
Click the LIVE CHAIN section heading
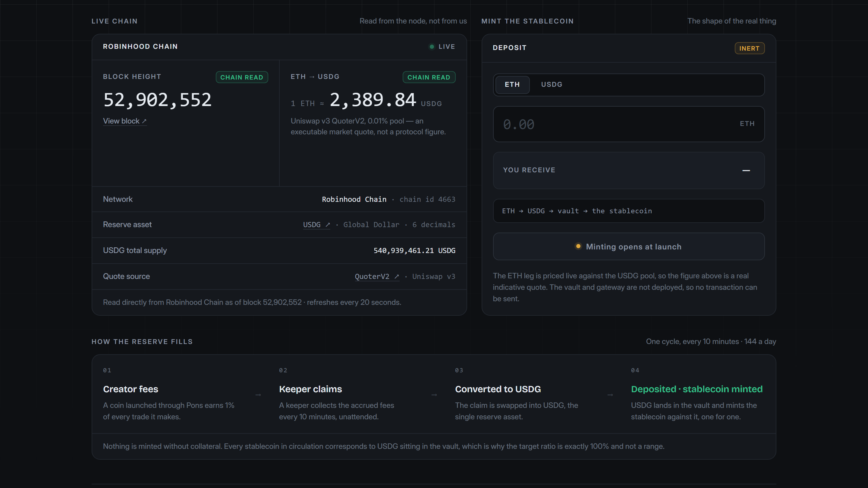[x=115, y=21]
